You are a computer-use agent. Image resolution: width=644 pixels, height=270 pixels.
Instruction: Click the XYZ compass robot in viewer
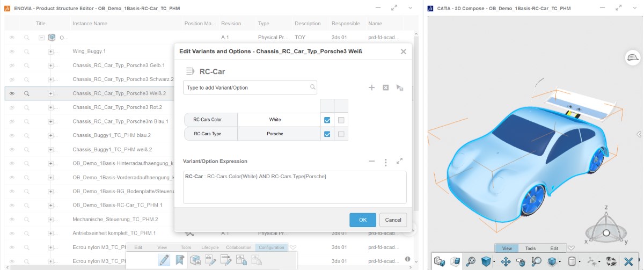tap(606, 228)
